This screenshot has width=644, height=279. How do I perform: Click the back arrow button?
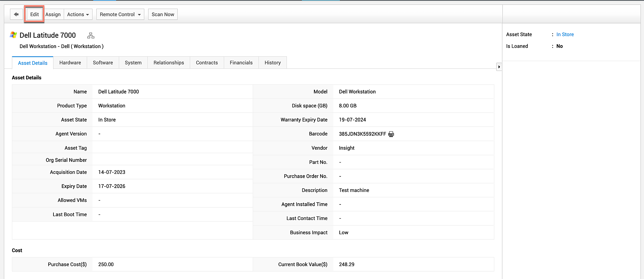coord(16,15)
